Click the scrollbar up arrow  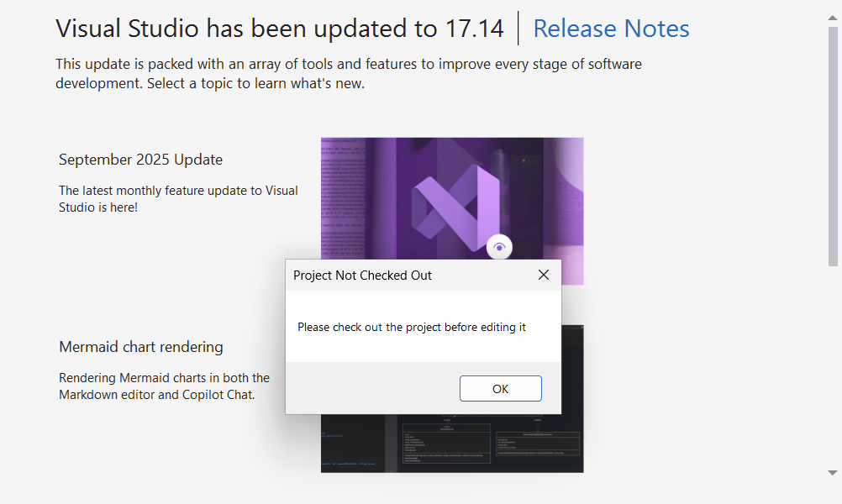click(833, 17)
